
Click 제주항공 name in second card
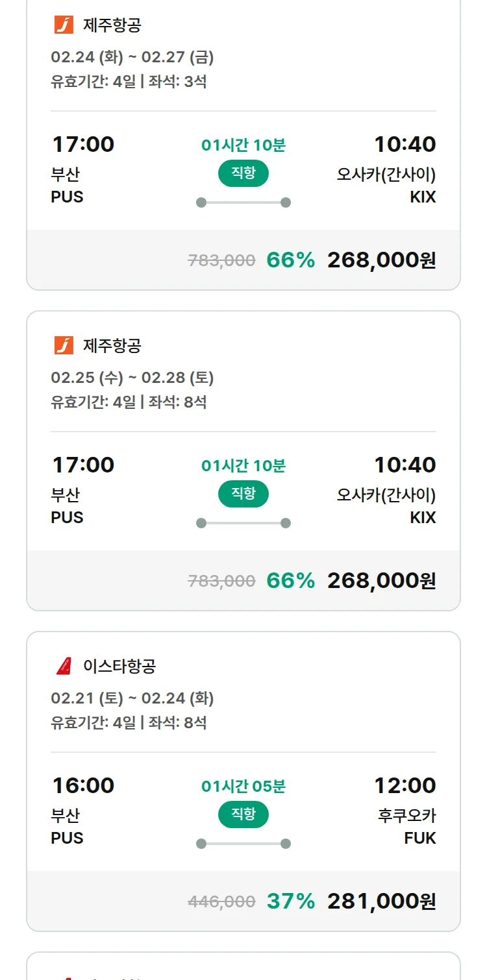pos(112,345)
